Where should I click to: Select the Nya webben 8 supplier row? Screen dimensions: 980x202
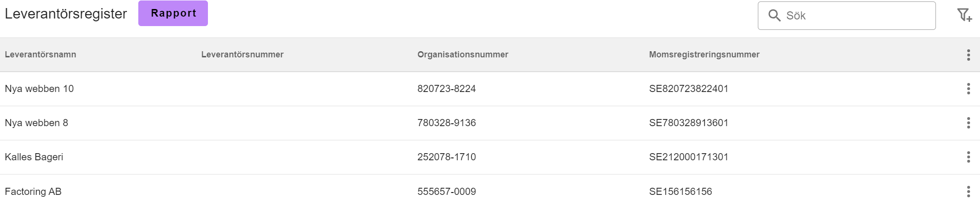click(490, 123)
